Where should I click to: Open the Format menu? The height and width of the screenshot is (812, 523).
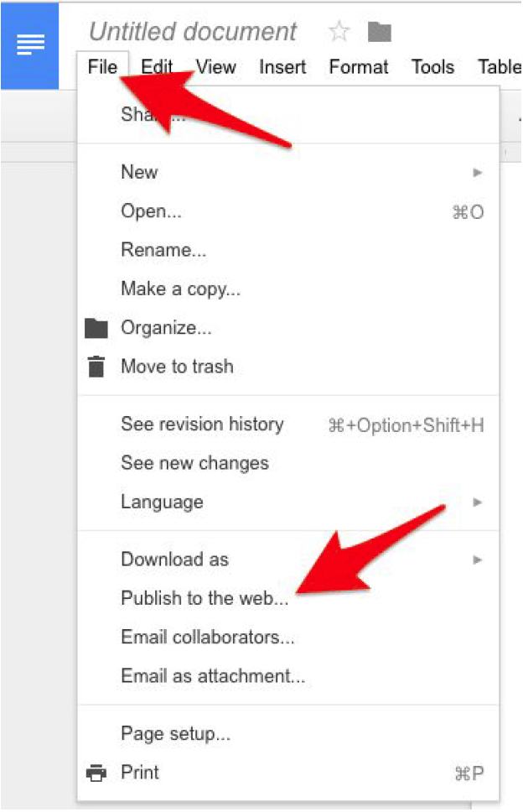tap(359, 67)
